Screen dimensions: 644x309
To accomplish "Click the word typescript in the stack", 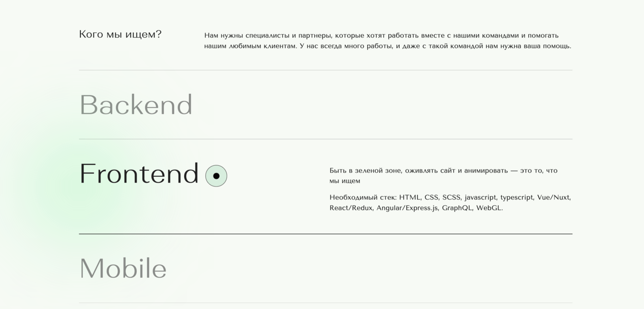I will point(517,198).
